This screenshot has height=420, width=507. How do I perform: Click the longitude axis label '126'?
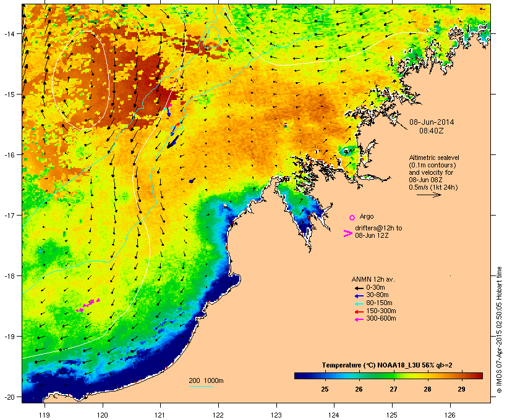click(x=449, y=415)
